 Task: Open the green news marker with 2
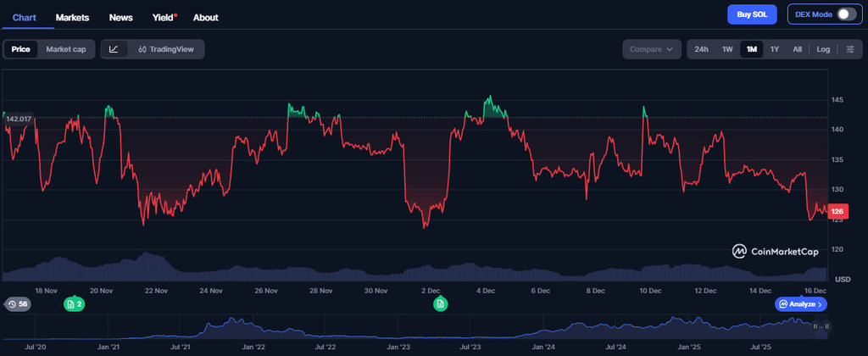75,303
